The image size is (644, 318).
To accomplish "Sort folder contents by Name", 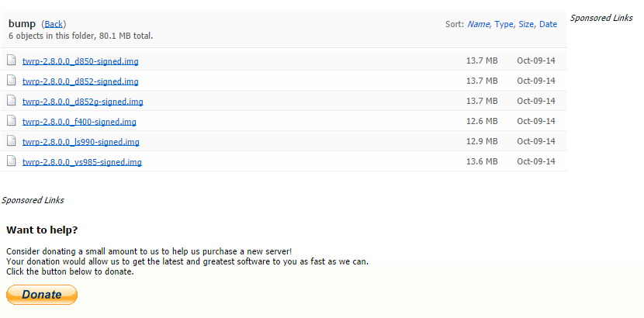I will pos(478,24).
